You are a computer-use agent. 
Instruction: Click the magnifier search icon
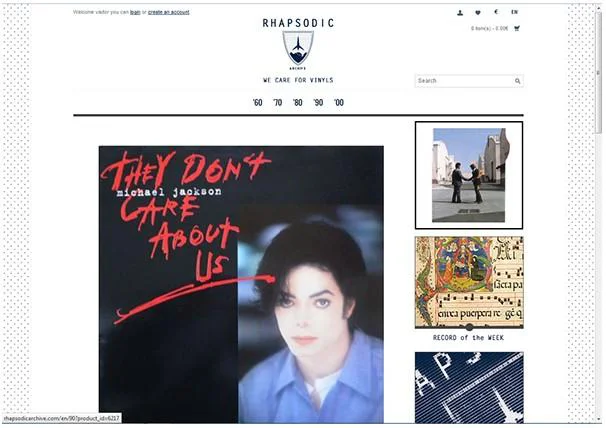pos(517,81)
